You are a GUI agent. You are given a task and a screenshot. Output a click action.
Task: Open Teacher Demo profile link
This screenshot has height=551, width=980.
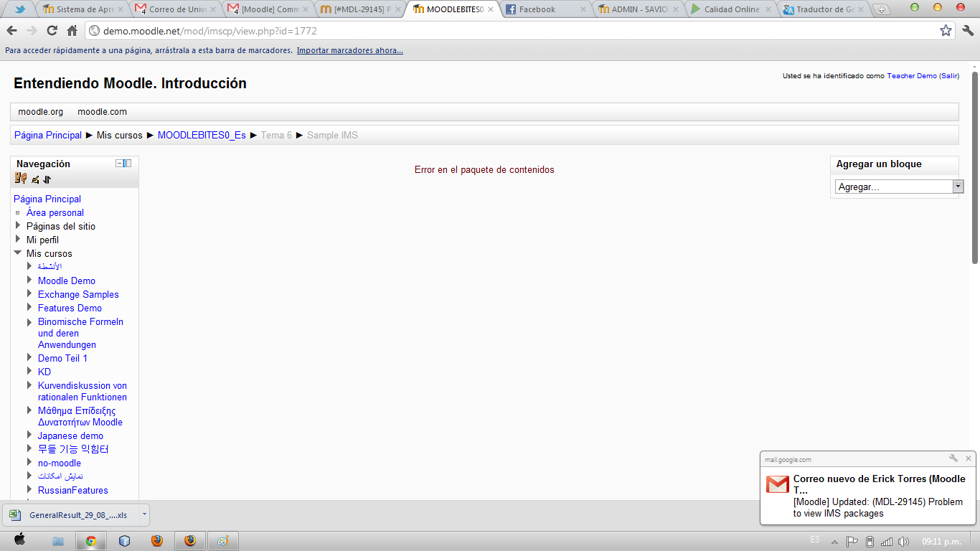tap(912, 76)
